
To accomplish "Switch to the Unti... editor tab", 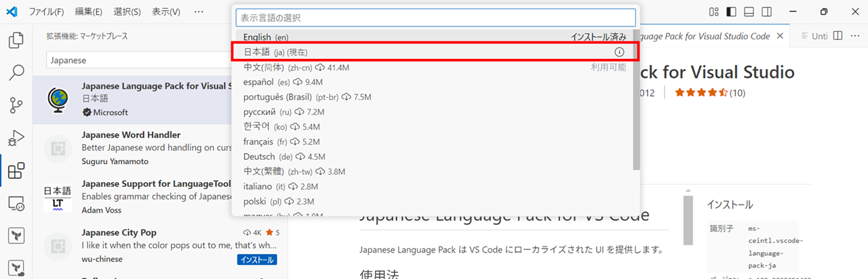I will pyautogui.click(x=814, y=36).
